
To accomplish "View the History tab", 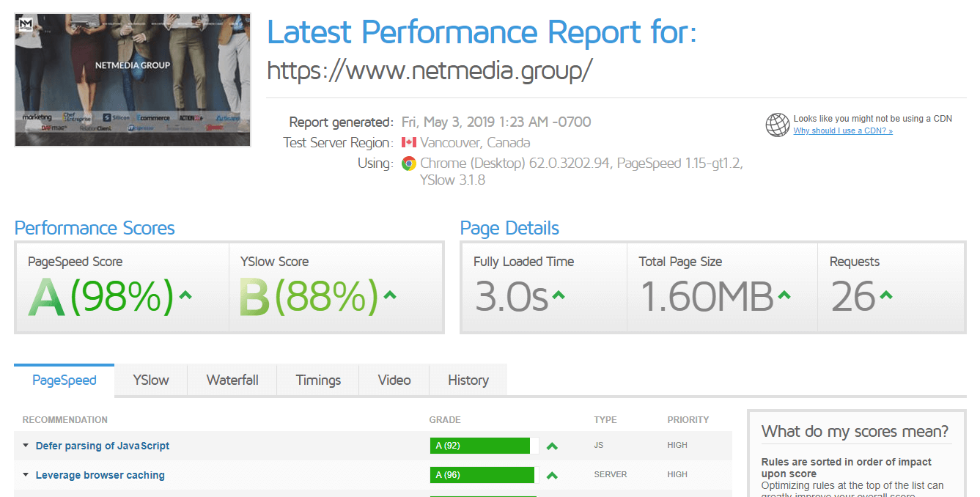I will [x=468, y=380].
